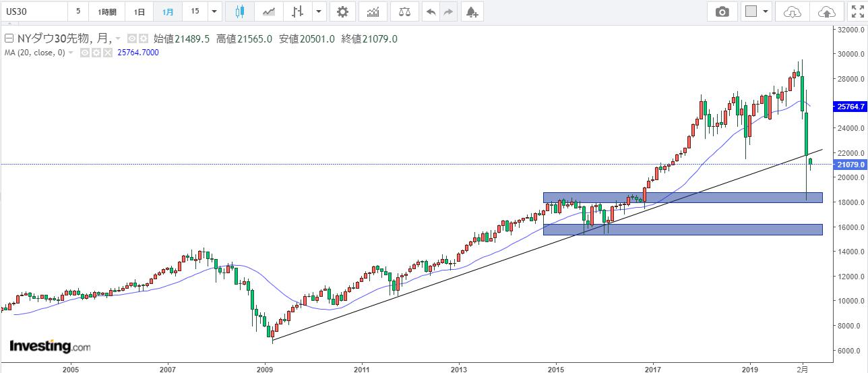The image size is (868, 373).
Task: Select the 5 minute interval
Action: click(78, 11)
